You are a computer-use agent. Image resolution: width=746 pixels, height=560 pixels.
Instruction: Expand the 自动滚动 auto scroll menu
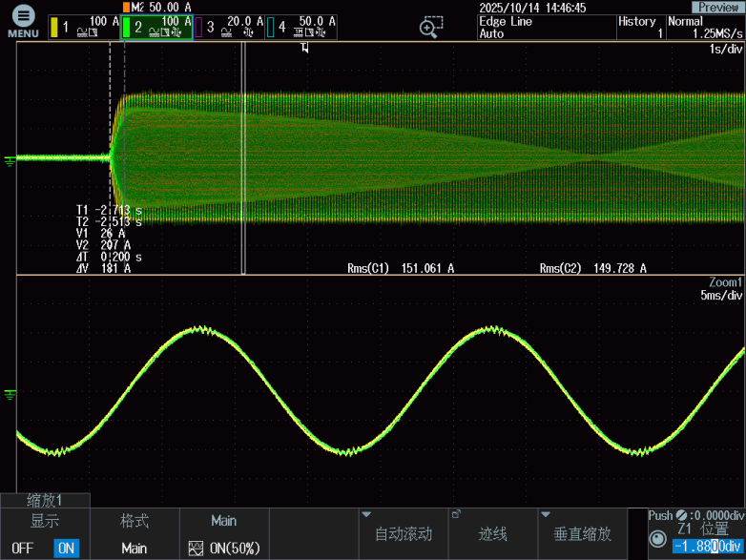pos(404,534)
